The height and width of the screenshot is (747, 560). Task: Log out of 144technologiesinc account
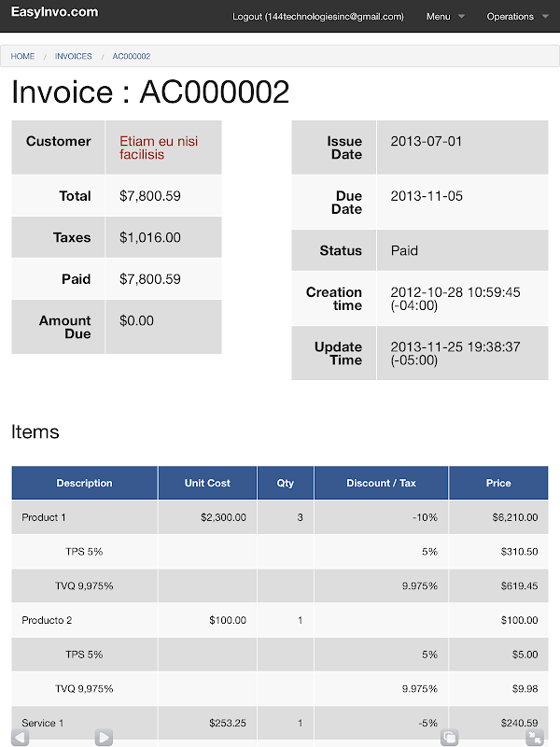click(317, 17)
